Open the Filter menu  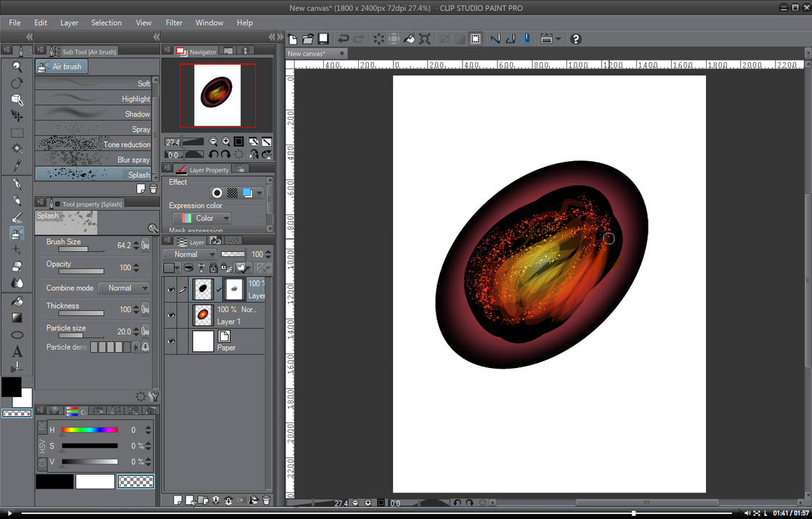[x=174, y=23]
